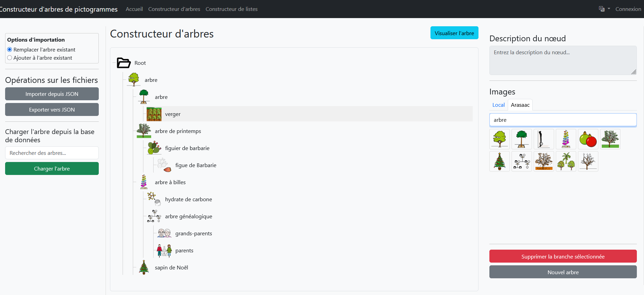Select the Christmas tree icon in tree

(144, 267)
